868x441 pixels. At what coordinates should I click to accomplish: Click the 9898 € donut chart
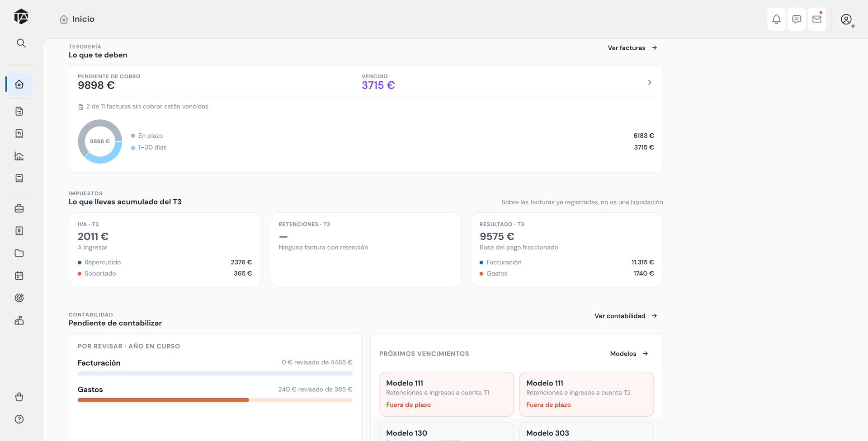point(100,141)
